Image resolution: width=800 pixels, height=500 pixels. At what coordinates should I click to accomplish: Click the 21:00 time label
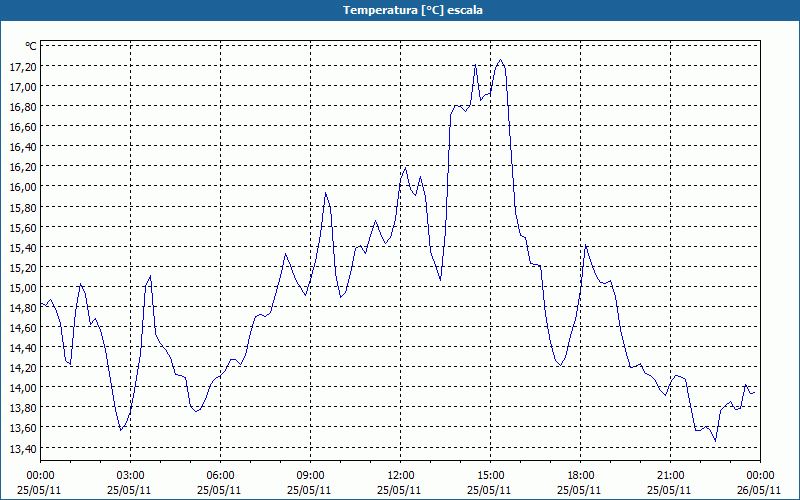pyautogui.click(x=670, y=476)
